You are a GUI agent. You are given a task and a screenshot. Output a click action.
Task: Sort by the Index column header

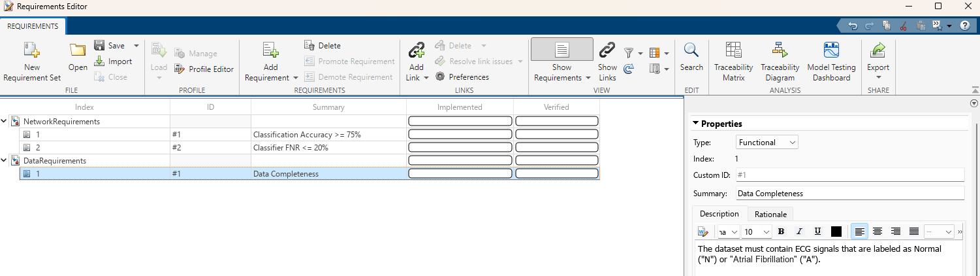click(85, 107)
